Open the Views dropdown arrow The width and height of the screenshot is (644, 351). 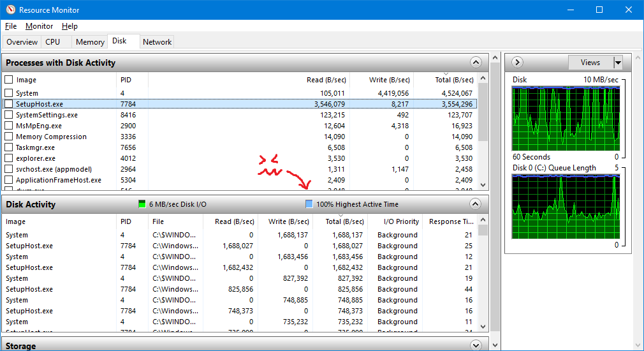618,63
